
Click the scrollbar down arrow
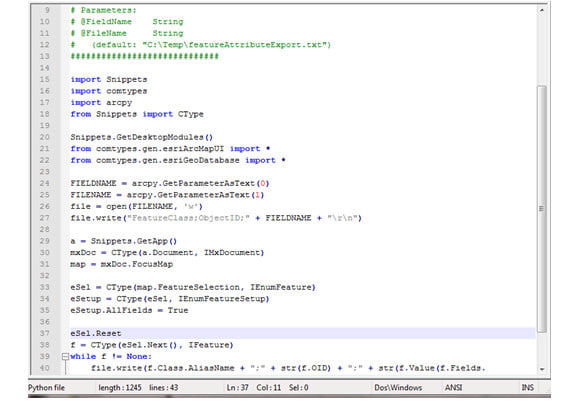pyautogui.click(x=542, y=369)
